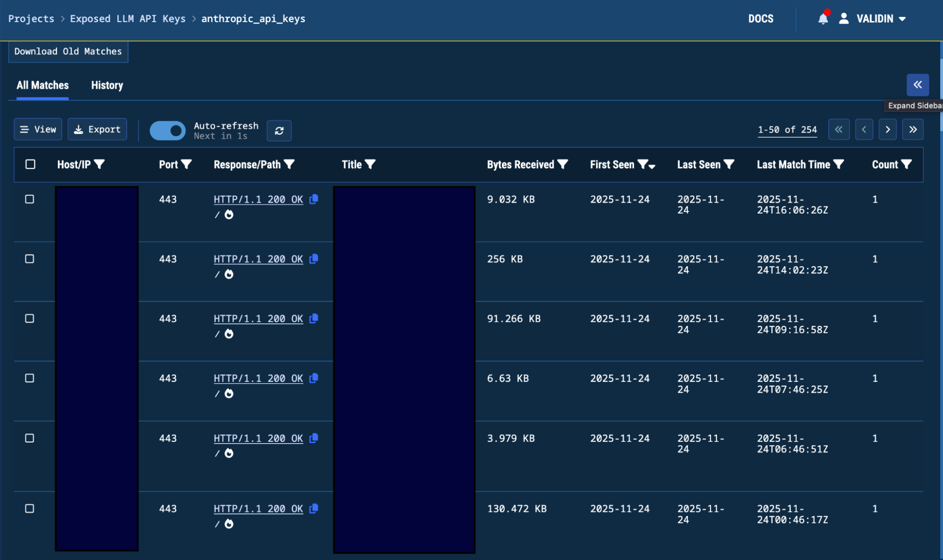Click the 1-50 of 254 page range
This screenshot has height=560, width=943.
coord(787,129)
